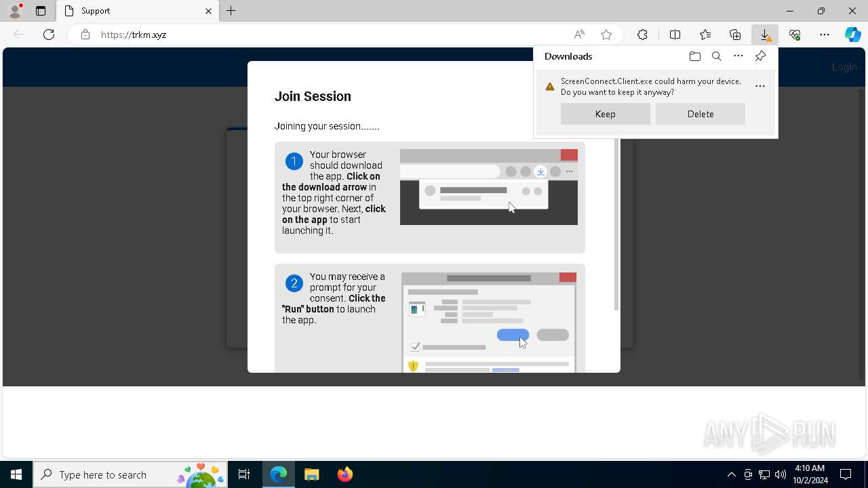This screenshot has width=868, height=488.
Task: Click Delete for the flagged download
Action: click(701, 114)
